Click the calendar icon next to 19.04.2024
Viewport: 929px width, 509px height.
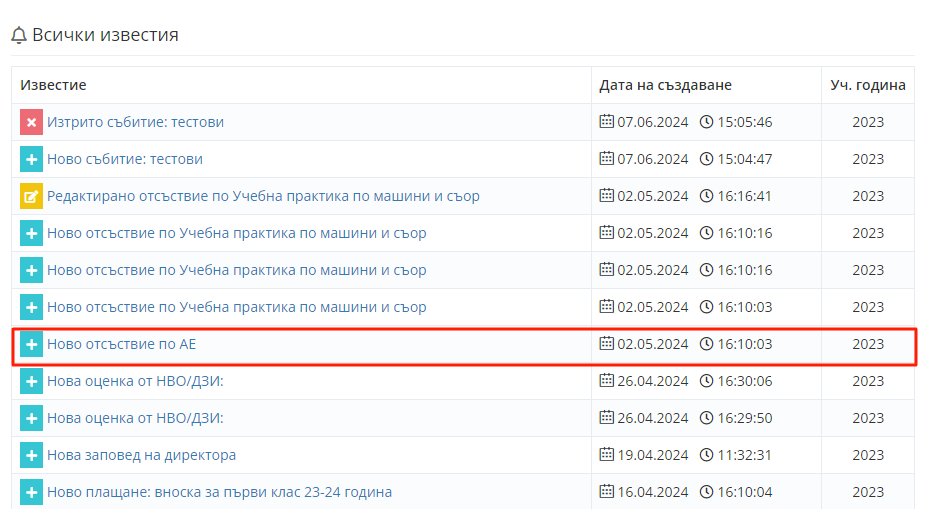pos(606,455)
